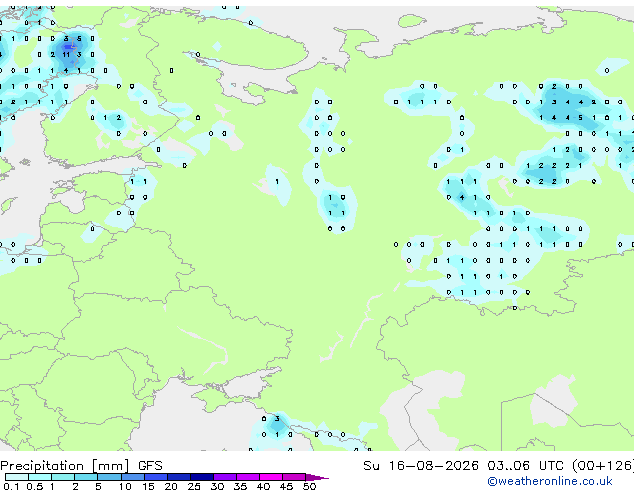
Task: Click the 30–35 mm violet legend swatch
Action: (x=224, y=477)
